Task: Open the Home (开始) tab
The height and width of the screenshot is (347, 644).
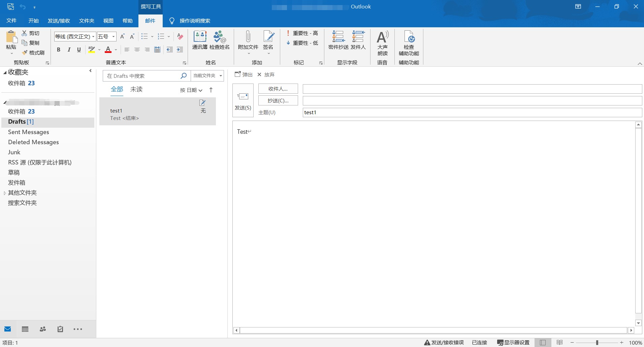Action: point(34,21)
